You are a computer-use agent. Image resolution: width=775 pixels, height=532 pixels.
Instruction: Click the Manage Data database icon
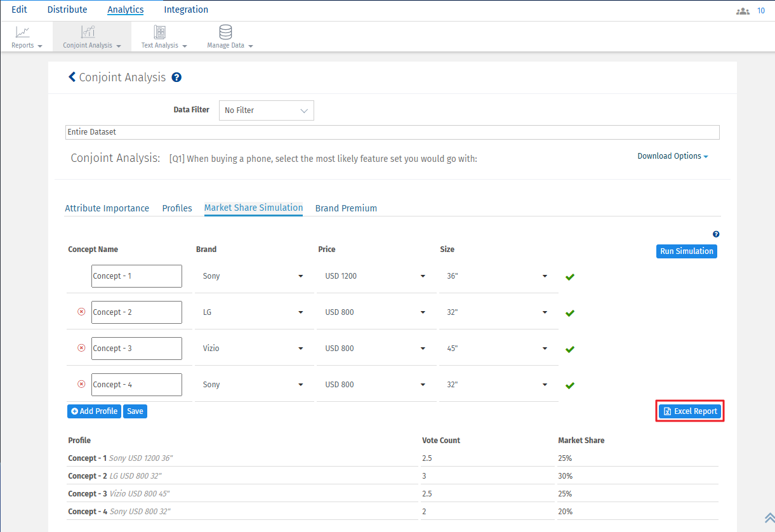(225, 32)
